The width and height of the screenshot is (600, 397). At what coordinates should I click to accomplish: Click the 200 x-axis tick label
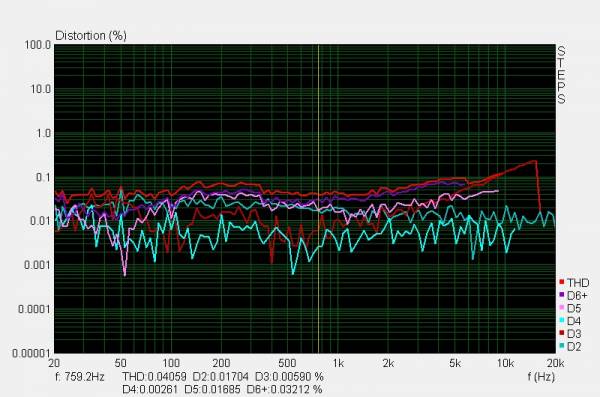pyautogui.click(x=221, y=363)
